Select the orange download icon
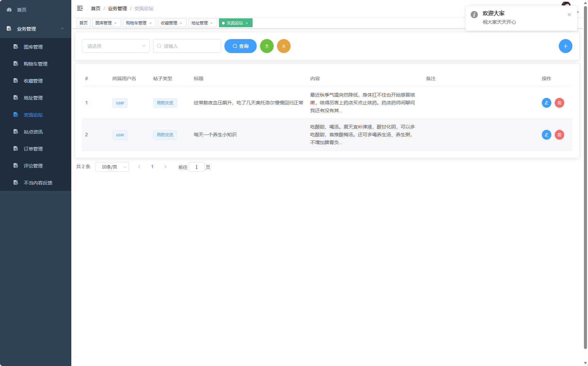The height and width of the screenshot is (366, 588). coord(284,46)
